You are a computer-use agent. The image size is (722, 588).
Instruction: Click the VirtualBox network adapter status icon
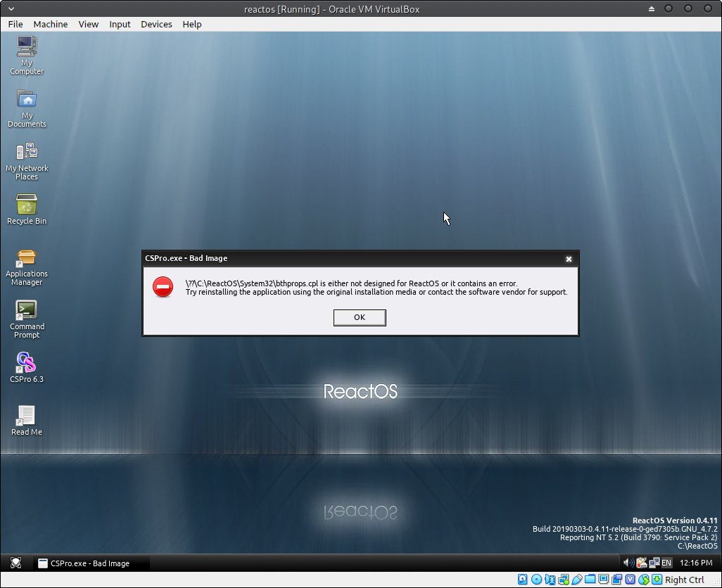(x=563, y=580)
